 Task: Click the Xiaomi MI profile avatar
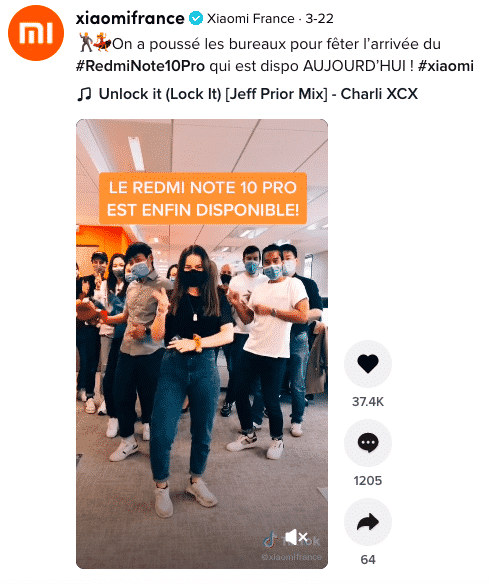pyautogui.click(x=36, y=33)
